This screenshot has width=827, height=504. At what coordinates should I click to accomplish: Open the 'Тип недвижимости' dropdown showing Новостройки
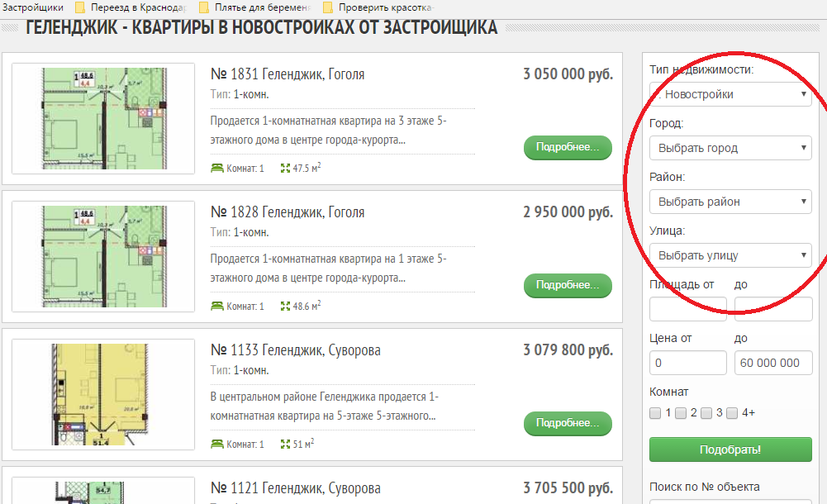click(730, 94)
